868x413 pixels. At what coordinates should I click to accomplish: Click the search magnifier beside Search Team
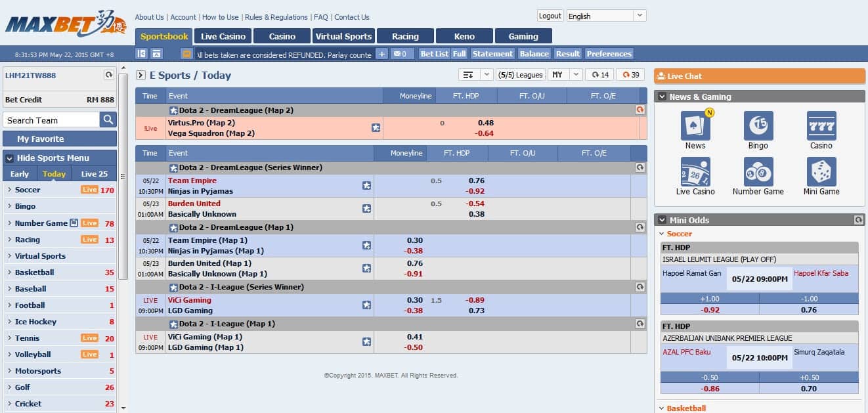tap(108, 120)
